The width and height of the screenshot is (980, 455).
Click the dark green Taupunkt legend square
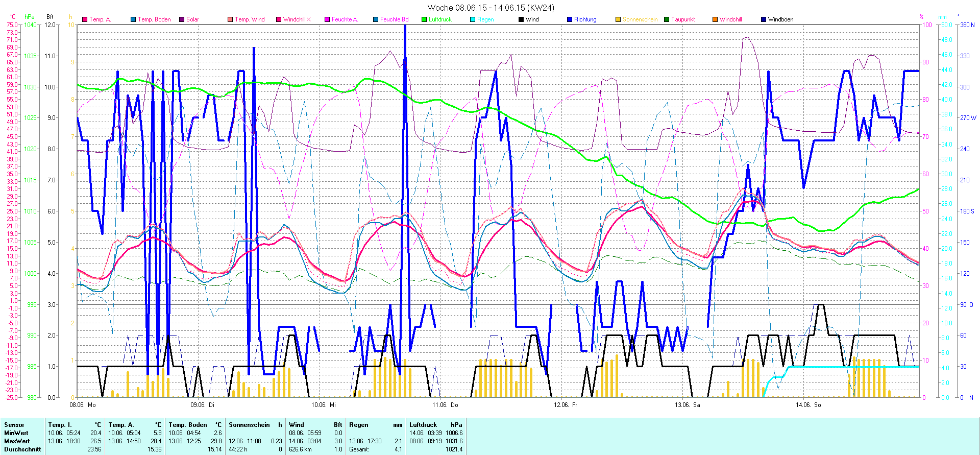pos(667,19)
